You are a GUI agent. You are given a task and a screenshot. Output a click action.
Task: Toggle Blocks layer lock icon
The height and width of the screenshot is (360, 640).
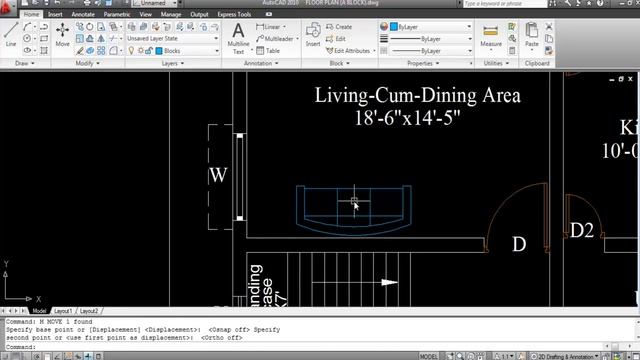(149, 51)
